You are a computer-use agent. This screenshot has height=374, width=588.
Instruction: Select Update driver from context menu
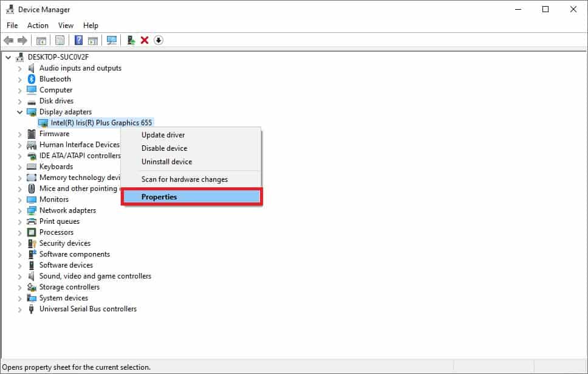click(163, 135)
